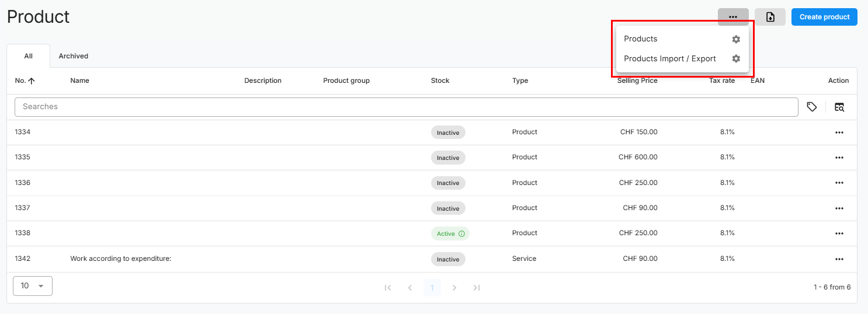Choose Products from the dropdown menu

pyautogui.click(x=640, y=39)
